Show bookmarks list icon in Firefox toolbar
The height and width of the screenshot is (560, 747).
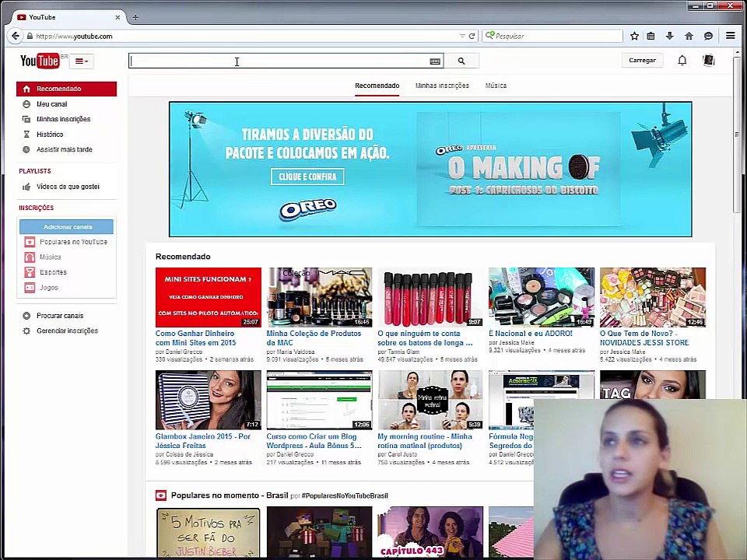(651, 36)
